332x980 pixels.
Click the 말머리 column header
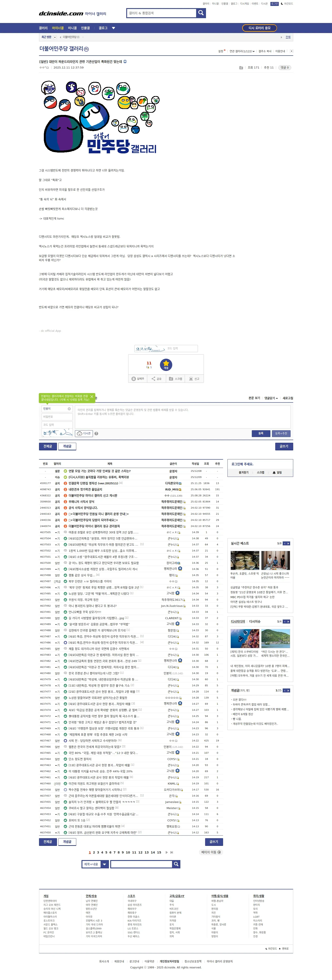pos(57,464)
